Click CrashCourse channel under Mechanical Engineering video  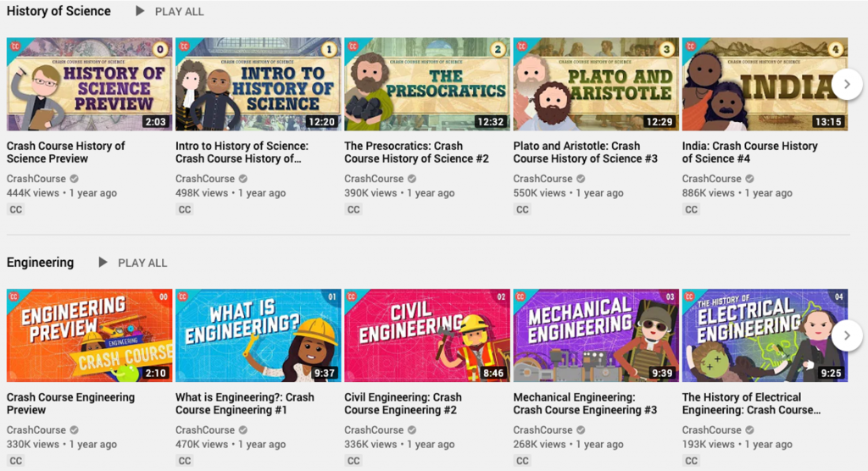(542, 430)
